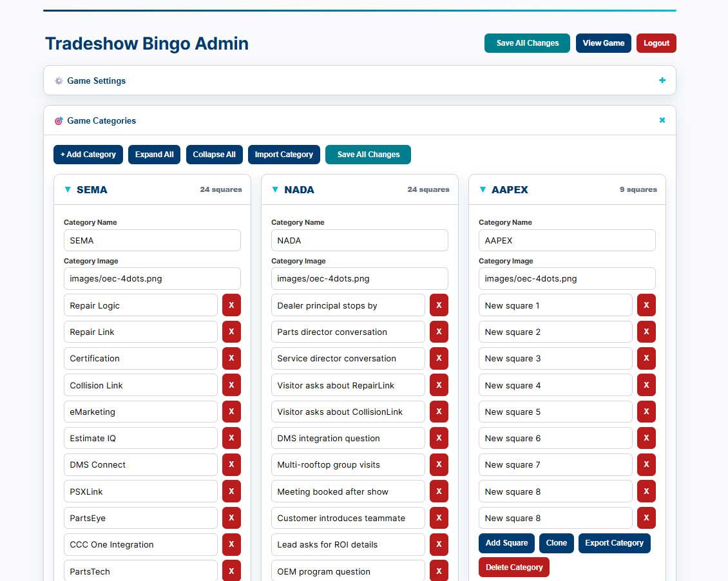Delete New square 6 in AAPEX

(x=646, y=437)
